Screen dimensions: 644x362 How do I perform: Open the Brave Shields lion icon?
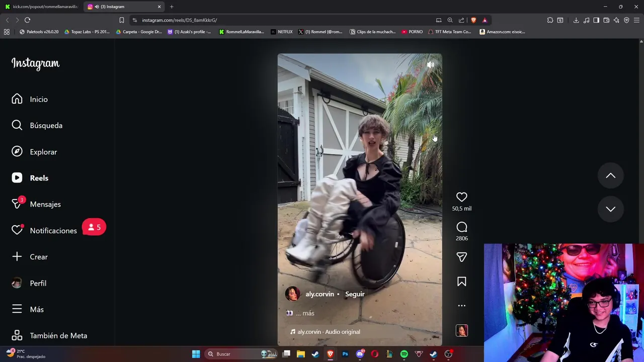click(473, 20)
